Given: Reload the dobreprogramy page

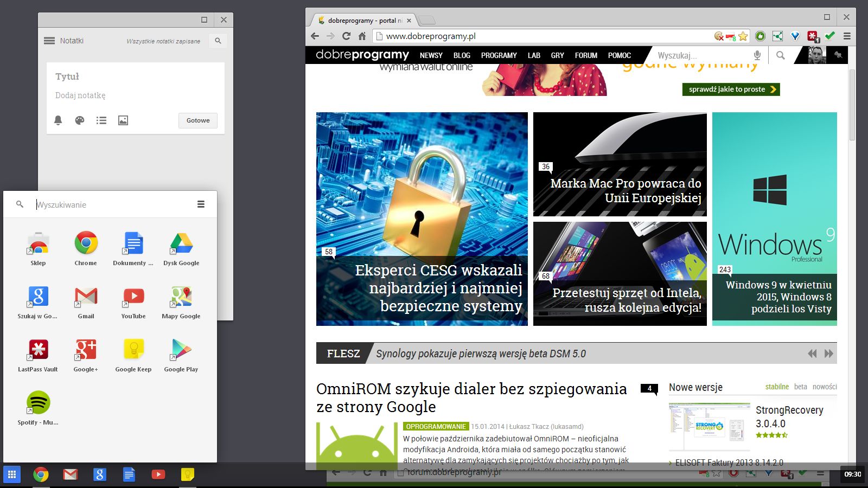Looking at the screenshot, I should click(x=346, y=36).
